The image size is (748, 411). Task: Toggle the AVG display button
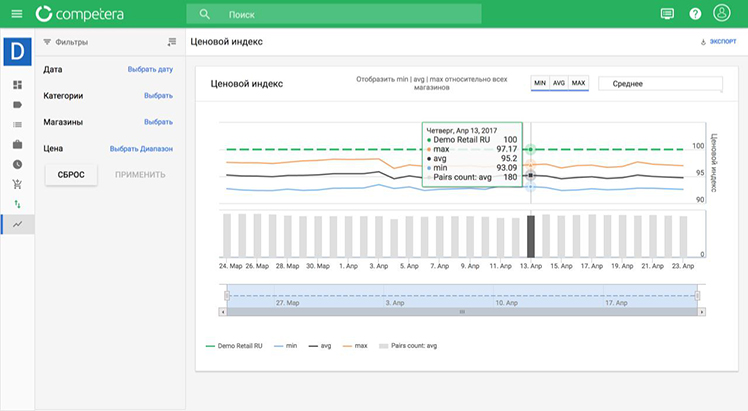[x=559, y=83]
